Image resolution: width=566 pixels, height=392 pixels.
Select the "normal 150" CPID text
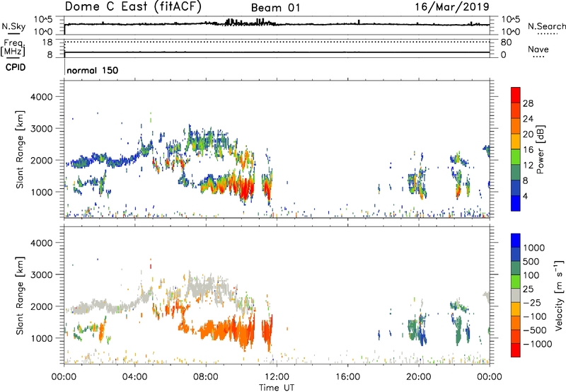pyautogui.click(x=93, y=70)
